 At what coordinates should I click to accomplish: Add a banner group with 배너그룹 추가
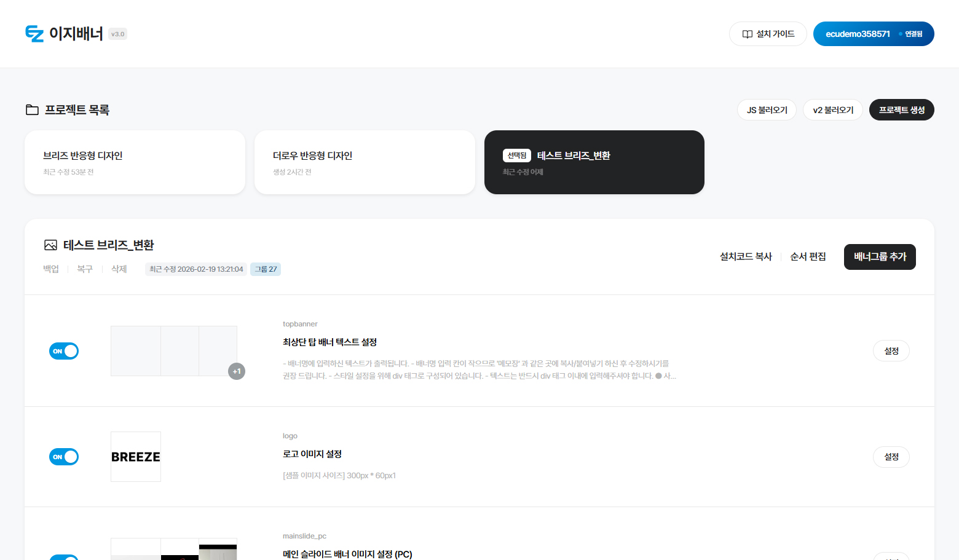tap(880, 257)
